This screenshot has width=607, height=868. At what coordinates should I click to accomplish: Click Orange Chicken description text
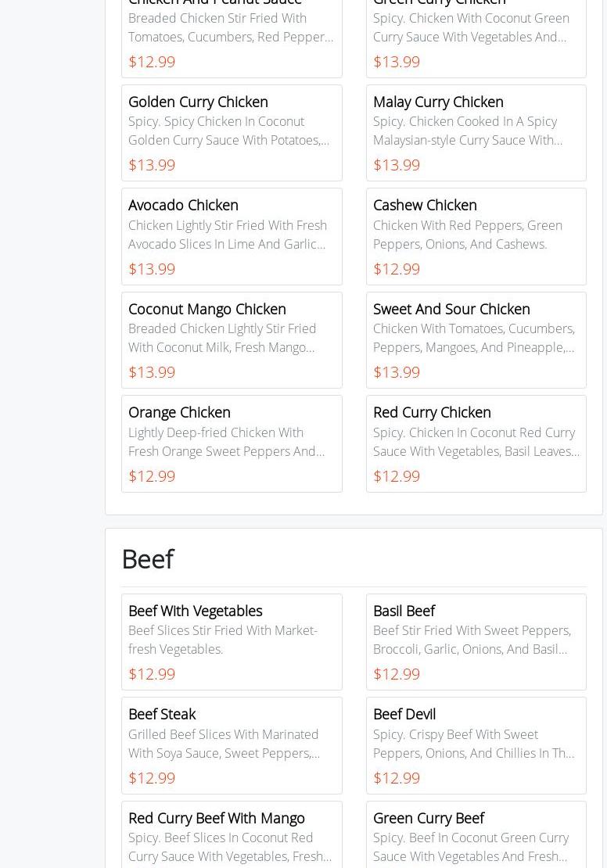tap(226, 442)
